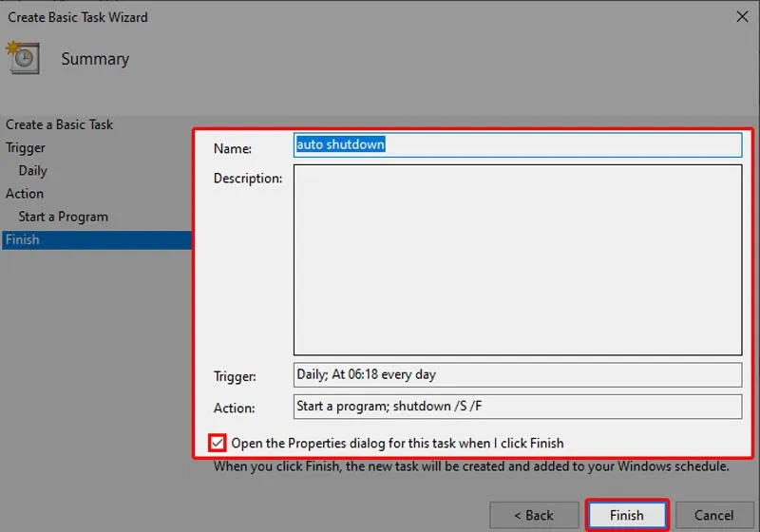This screenshot has width=760, height=532.
Task: Toggle the Open the Properties dialog checkbox
Action: pyautogui.click(x=219, y=443)
